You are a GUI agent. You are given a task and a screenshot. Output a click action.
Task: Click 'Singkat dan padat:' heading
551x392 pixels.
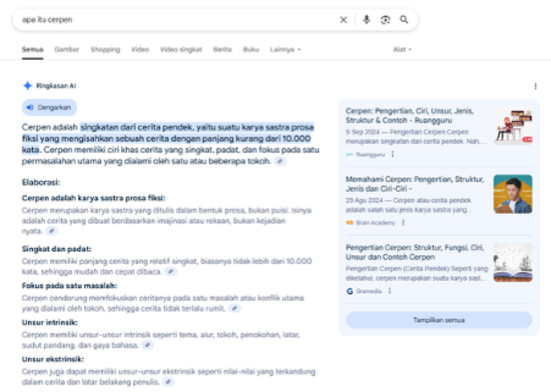point(57,249)
